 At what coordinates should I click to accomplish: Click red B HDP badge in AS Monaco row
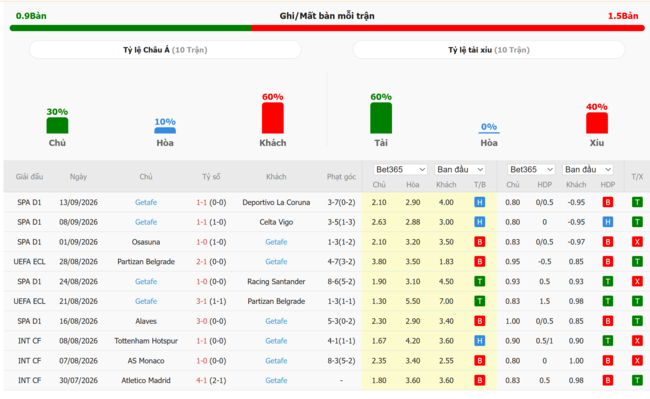[608, 360]
